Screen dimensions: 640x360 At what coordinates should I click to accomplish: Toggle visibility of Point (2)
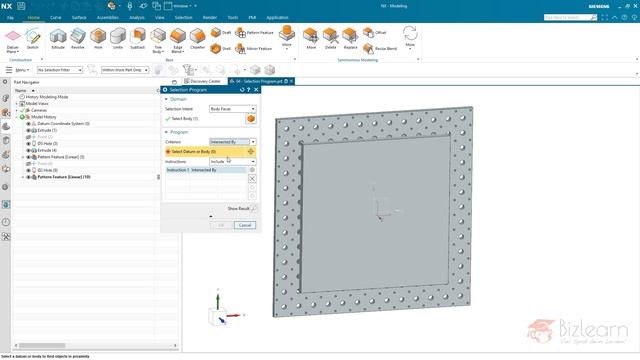click(29, 137)
